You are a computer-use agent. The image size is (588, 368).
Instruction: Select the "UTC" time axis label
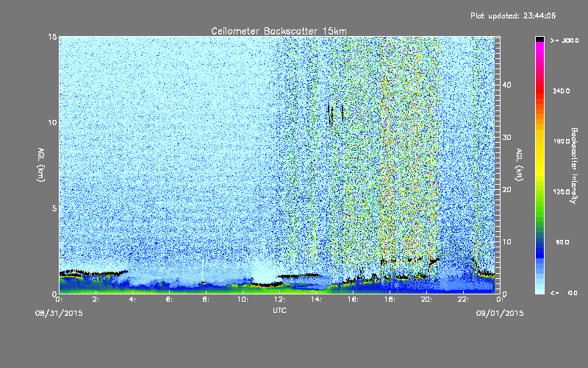(x=279, y=310)
